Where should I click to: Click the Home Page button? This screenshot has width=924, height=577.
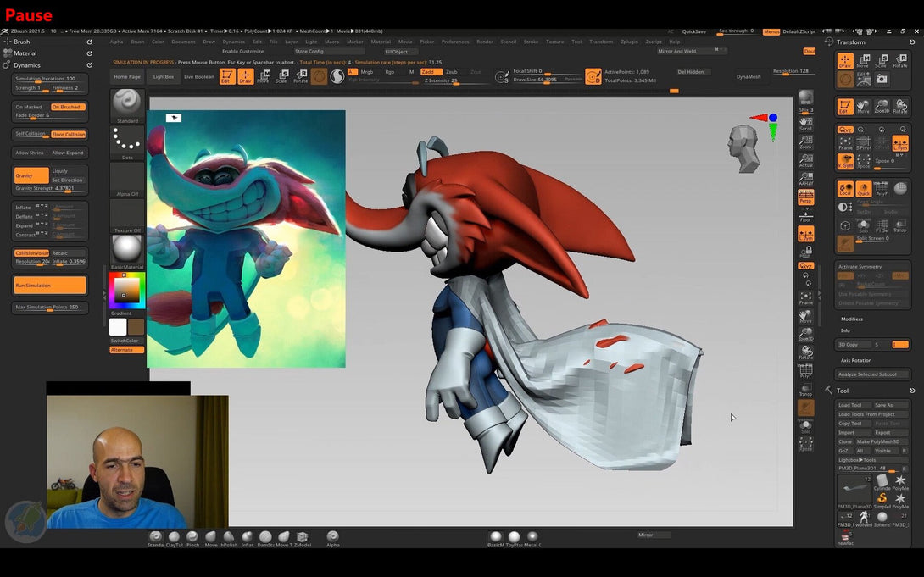(x=127, y=76)
